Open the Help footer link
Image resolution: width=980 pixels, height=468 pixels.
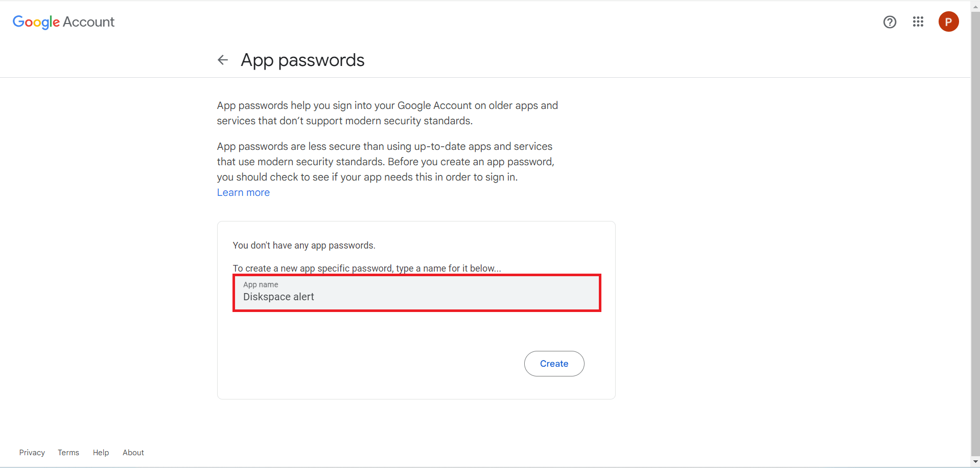[x=101, y=453]
